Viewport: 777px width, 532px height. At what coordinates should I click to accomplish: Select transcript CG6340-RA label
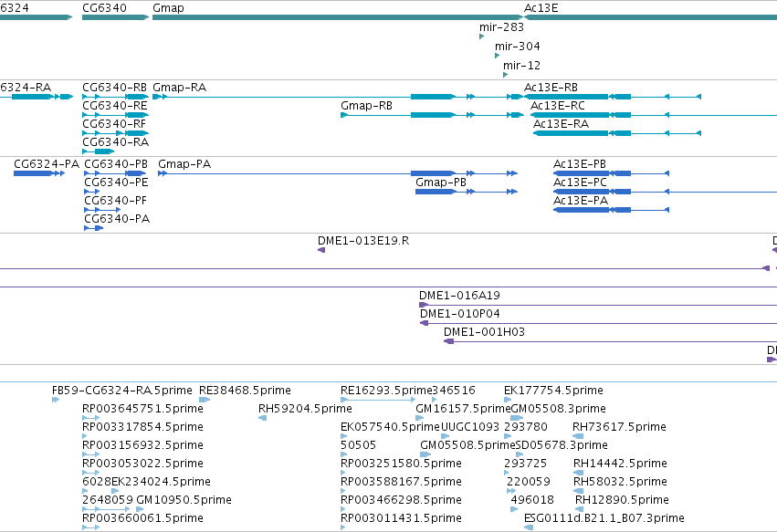[x=115, y=142]
